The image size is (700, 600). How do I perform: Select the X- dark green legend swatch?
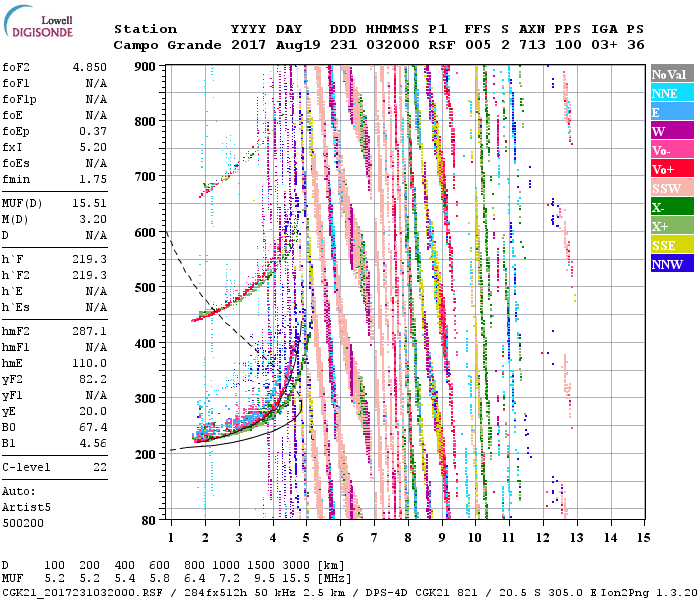tap(672, 207)
